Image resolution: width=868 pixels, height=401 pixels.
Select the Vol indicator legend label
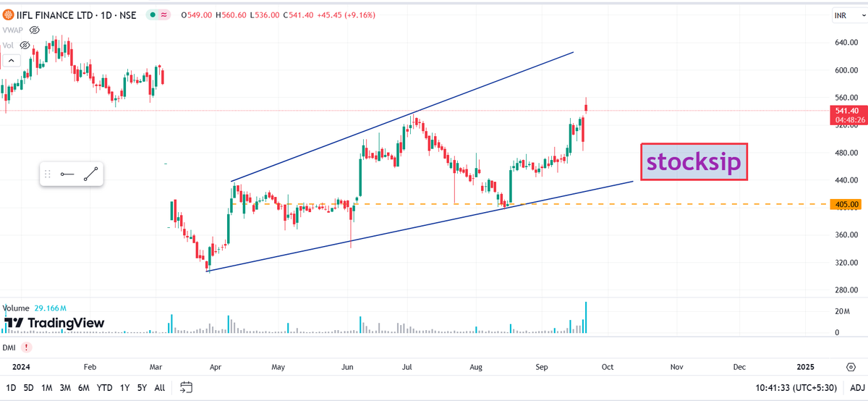click(x=8, y=45)
